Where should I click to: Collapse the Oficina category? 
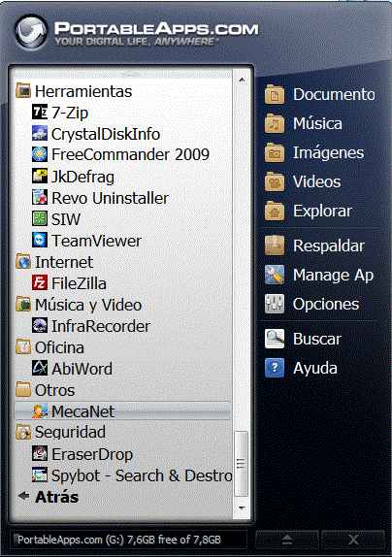[x=50, y=347]
